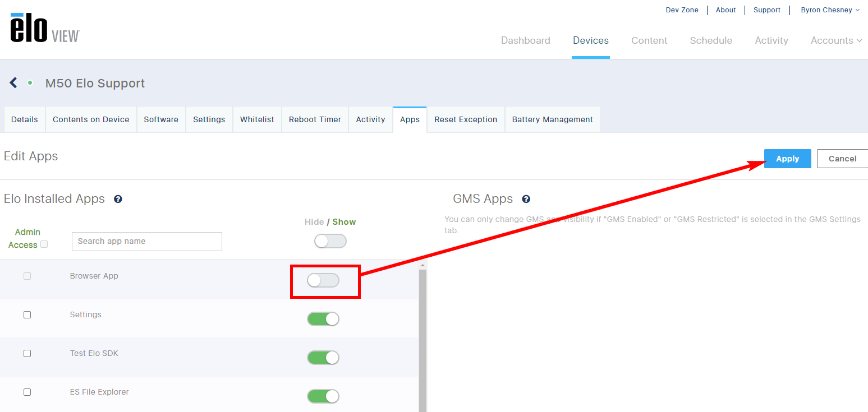Expand the Byron Chesney user dropdown
This screenshot has height=412, width=868.
pos(830,10)
